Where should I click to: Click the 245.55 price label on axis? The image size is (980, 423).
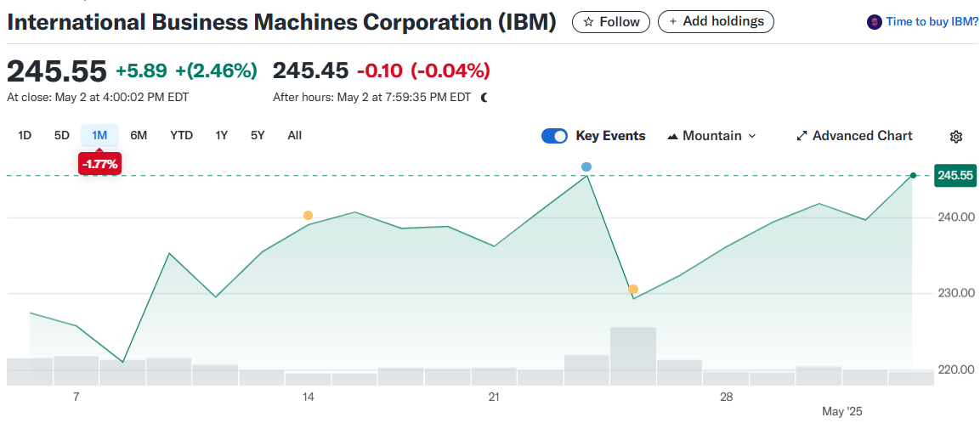[955, 176]
